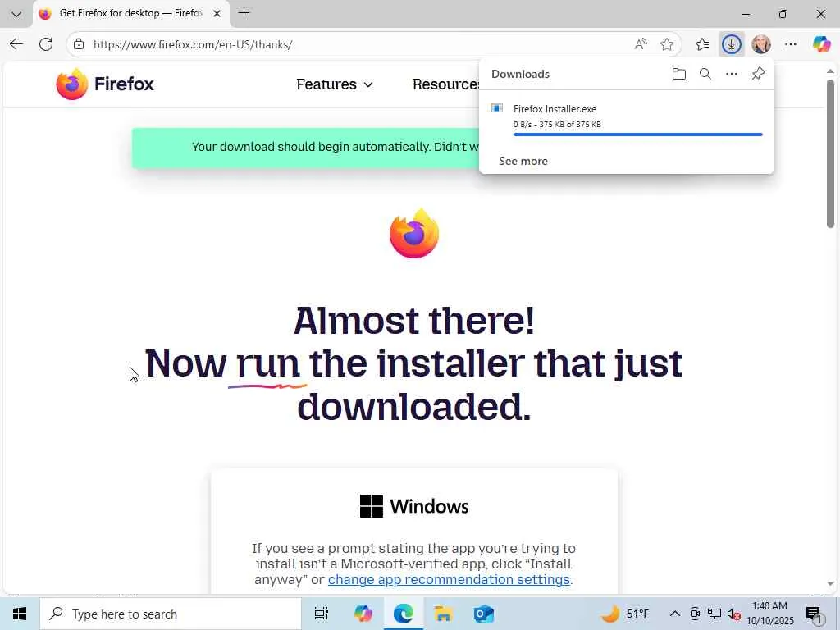840x630 pixels.
Task: Go back using the browser back arrow
Action: 16,44
